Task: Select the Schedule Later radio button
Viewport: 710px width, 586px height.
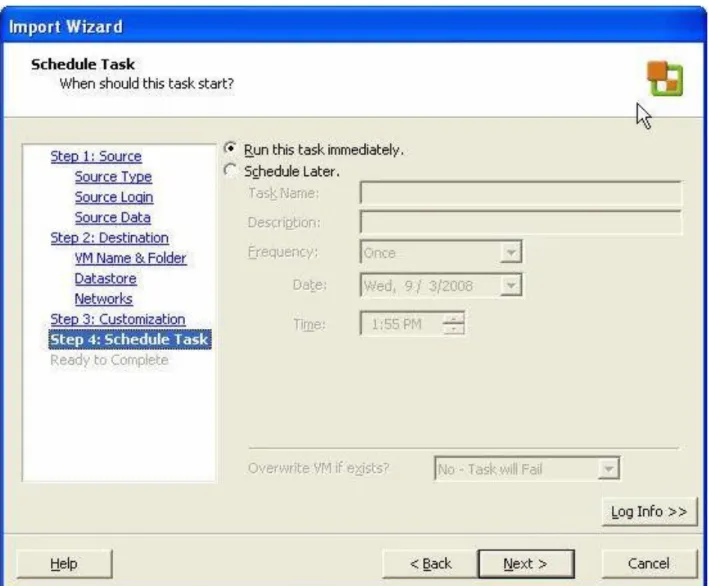Action: click(x=230, y=170)
